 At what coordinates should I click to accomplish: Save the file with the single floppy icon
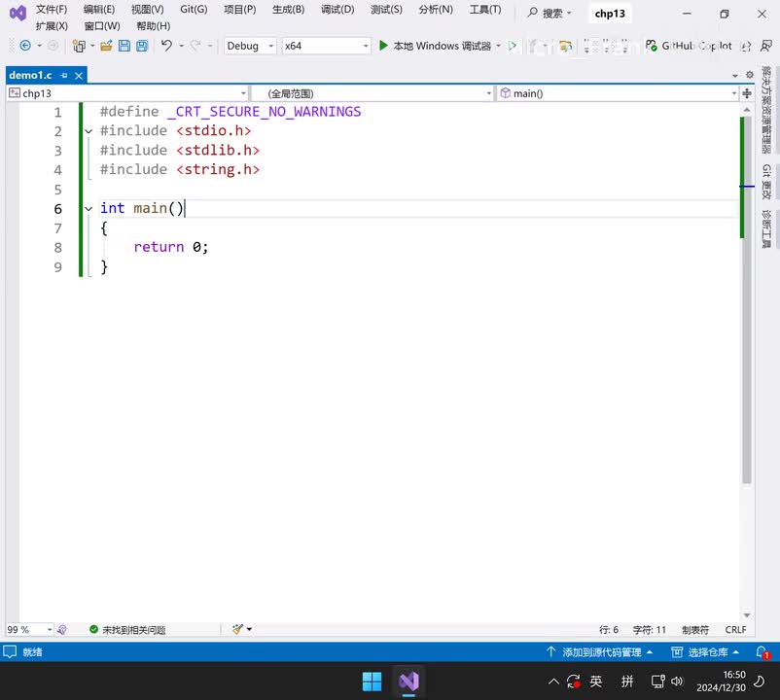(124, 46)
